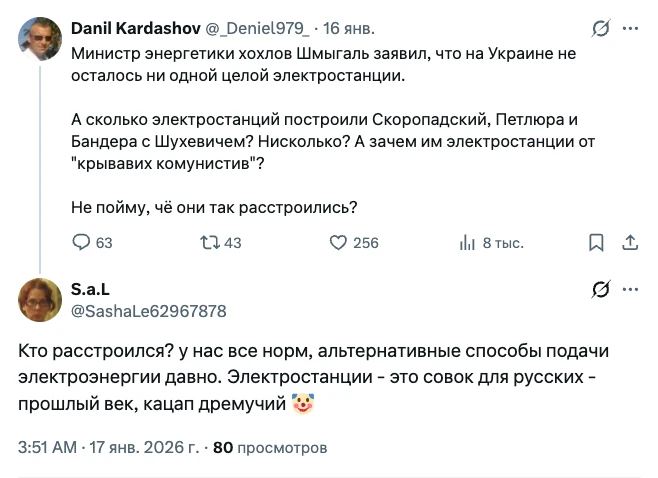Like the tweet with 256 likes

(338, 242)
